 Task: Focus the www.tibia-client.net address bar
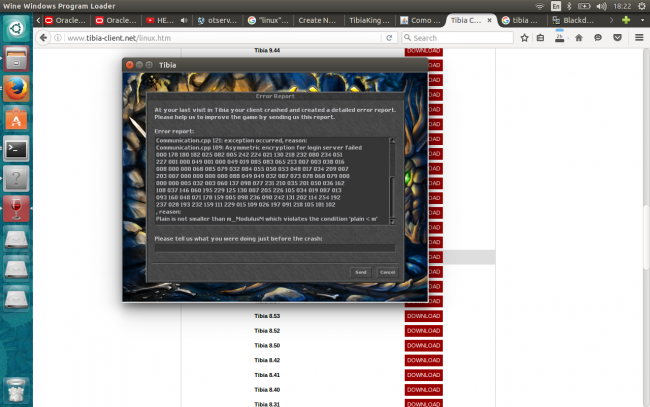pyautogui.click(x=222, y=38)
